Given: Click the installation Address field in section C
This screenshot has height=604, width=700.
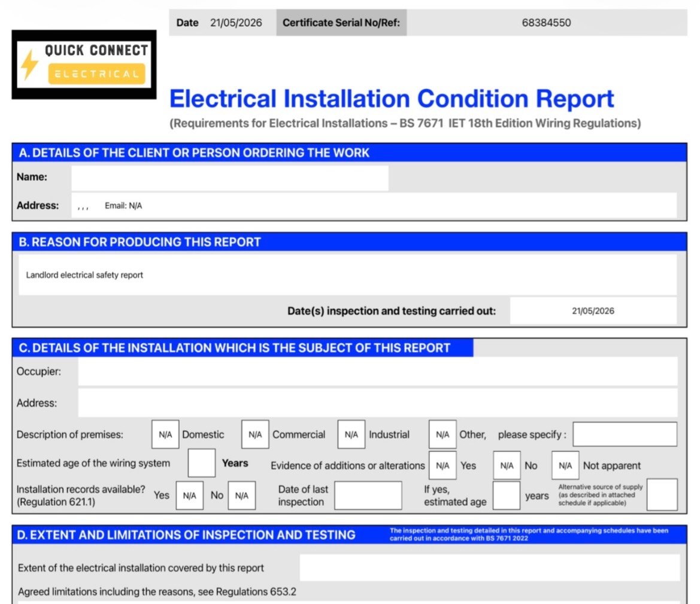Looking at the screenshot, I should (x=378, y=403).
